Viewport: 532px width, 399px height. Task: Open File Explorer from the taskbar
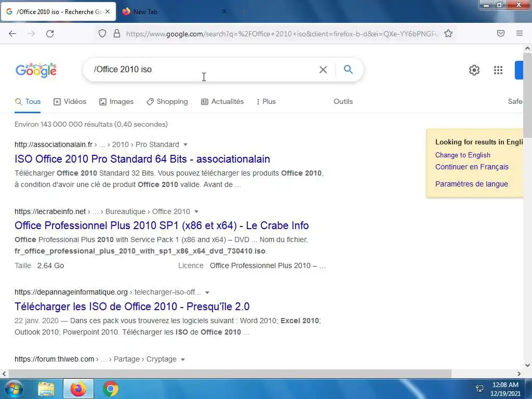point(46,389)
